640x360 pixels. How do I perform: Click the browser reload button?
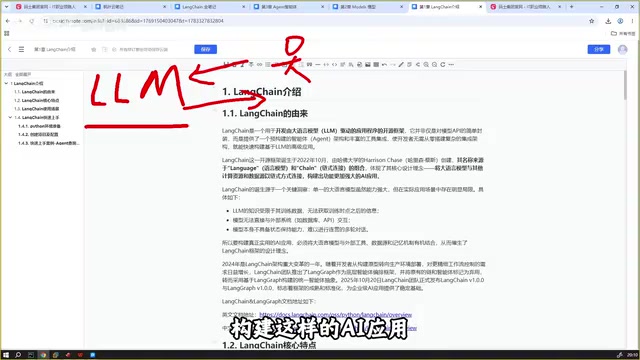pyautogui.click(x=31, y=21)
